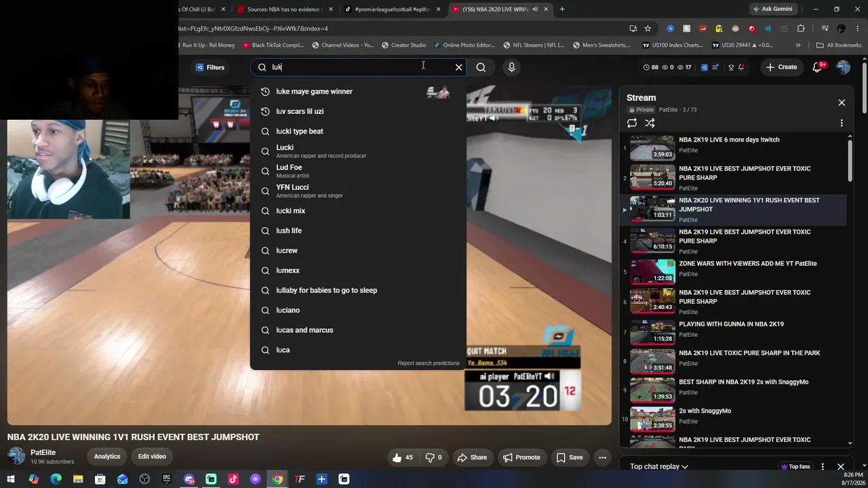Close the NBA 2K20 LIVE WINNING tab
868x488 pixels.
547,9
